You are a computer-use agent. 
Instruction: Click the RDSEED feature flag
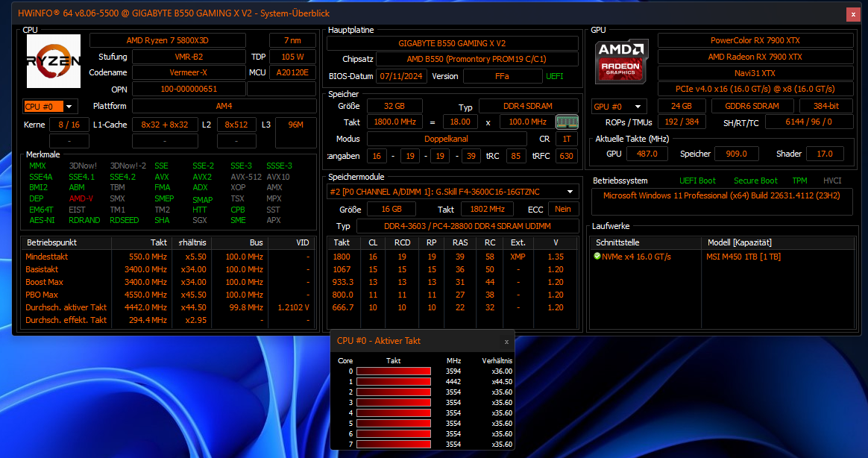click(x=124, y=220)
